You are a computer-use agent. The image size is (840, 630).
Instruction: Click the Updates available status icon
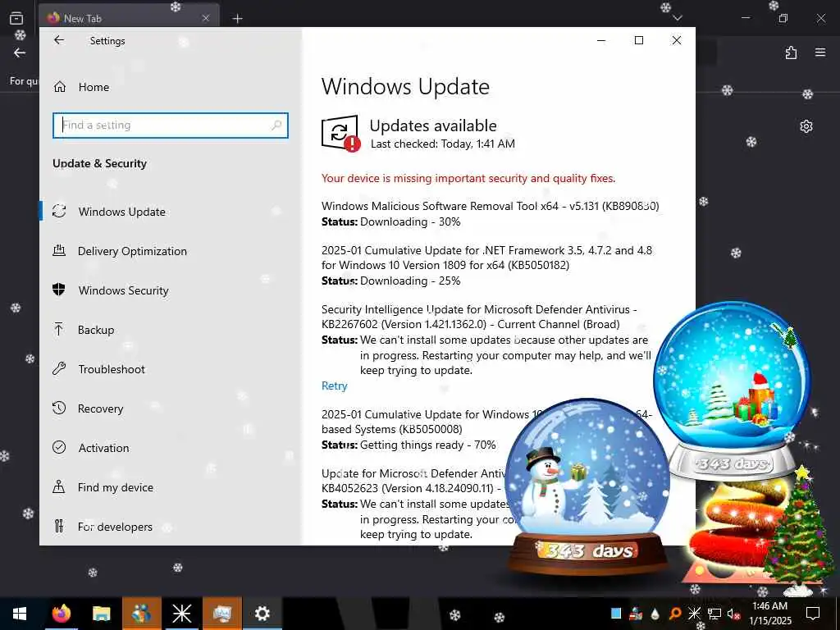click(340, 134)
